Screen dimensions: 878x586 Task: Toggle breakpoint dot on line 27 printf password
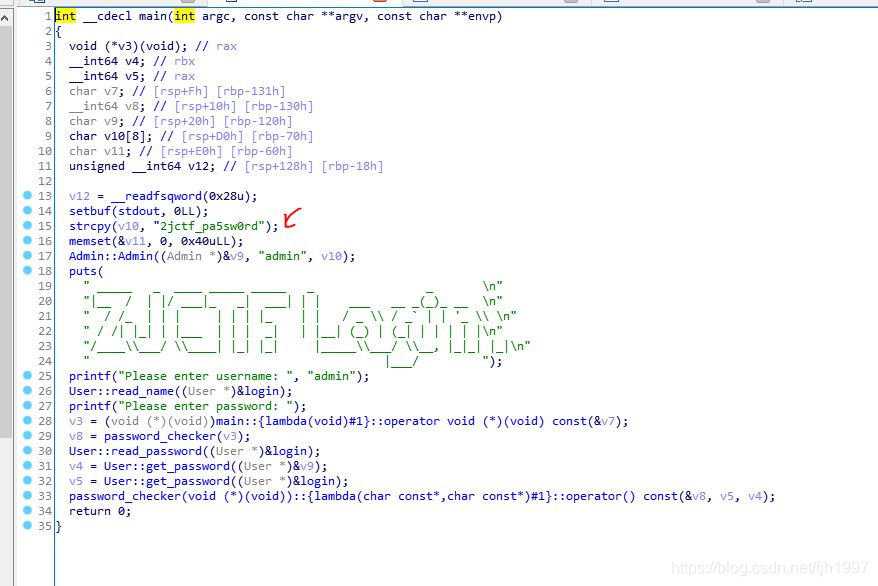27,405
